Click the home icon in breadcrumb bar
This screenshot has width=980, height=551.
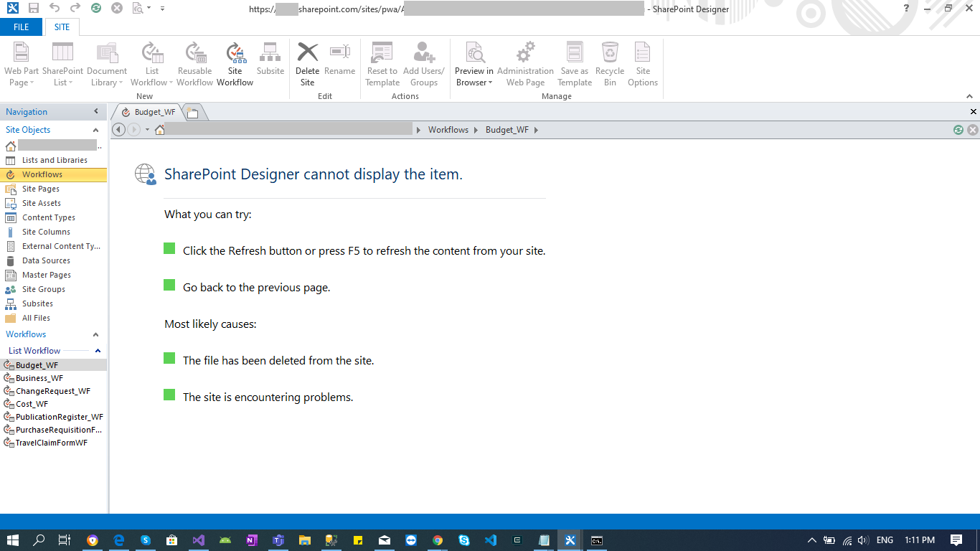(160, 130)
